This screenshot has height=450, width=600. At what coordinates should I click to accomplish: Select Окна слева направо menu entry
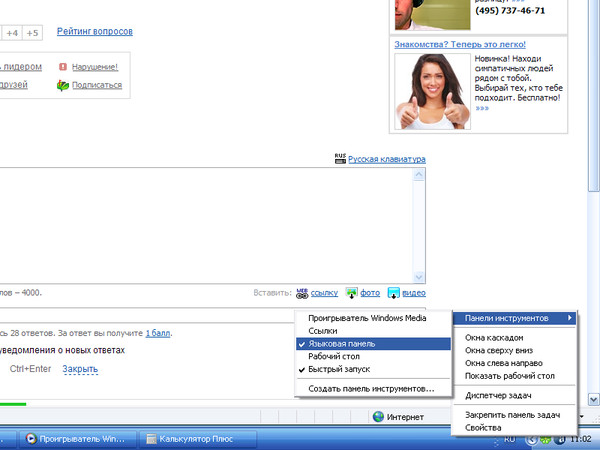pos(514,363)
